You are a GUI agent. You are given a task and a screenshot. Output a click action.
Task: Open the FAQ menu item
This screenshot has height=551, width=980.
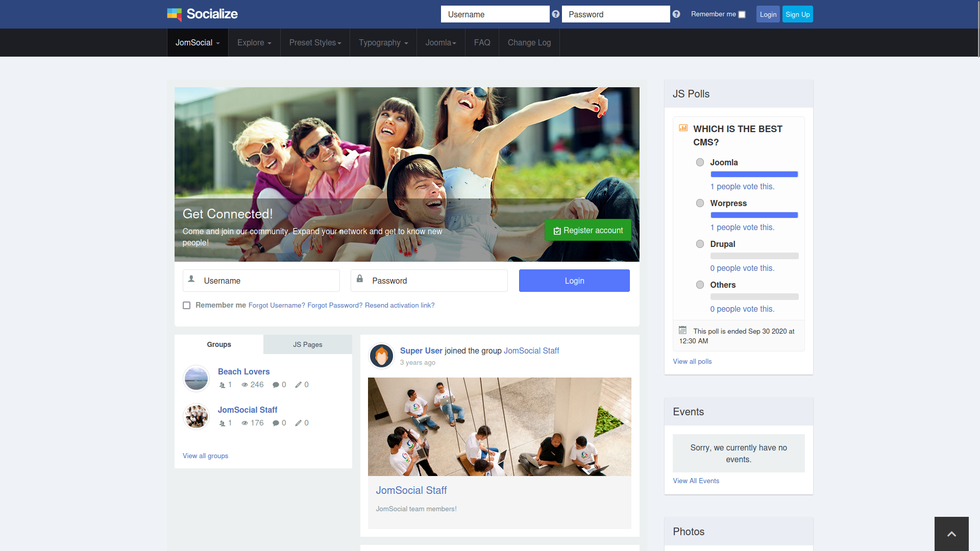(x=482, y=43)
